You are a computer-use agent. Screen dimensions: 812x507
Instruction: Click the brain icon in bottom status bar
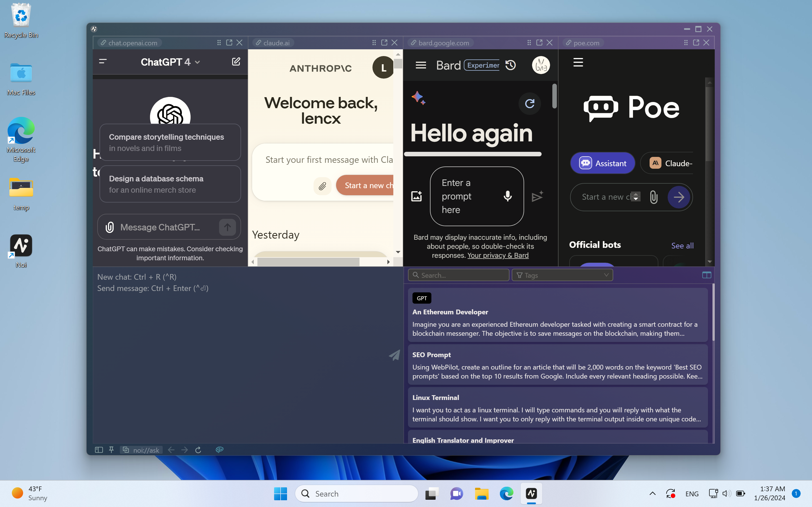pyautogui.click(x=219, y=450)
